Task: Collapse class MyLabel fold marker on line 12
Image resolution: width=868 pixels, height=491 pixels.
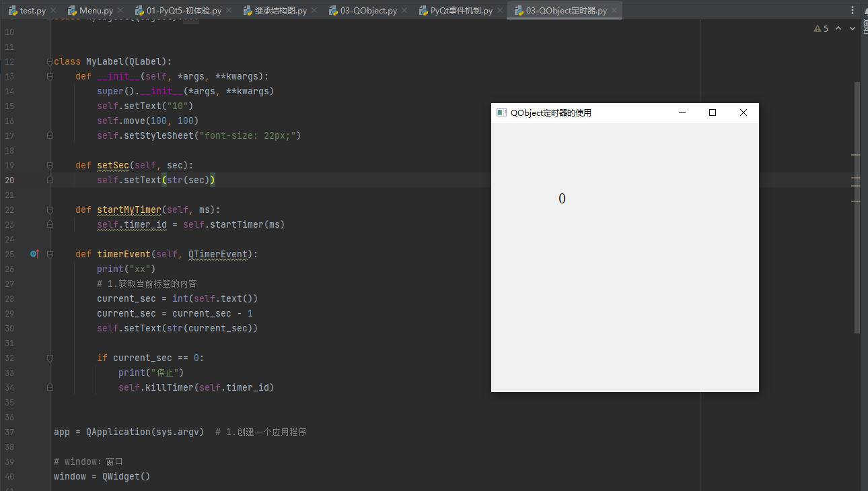Action: coord(50,62)
